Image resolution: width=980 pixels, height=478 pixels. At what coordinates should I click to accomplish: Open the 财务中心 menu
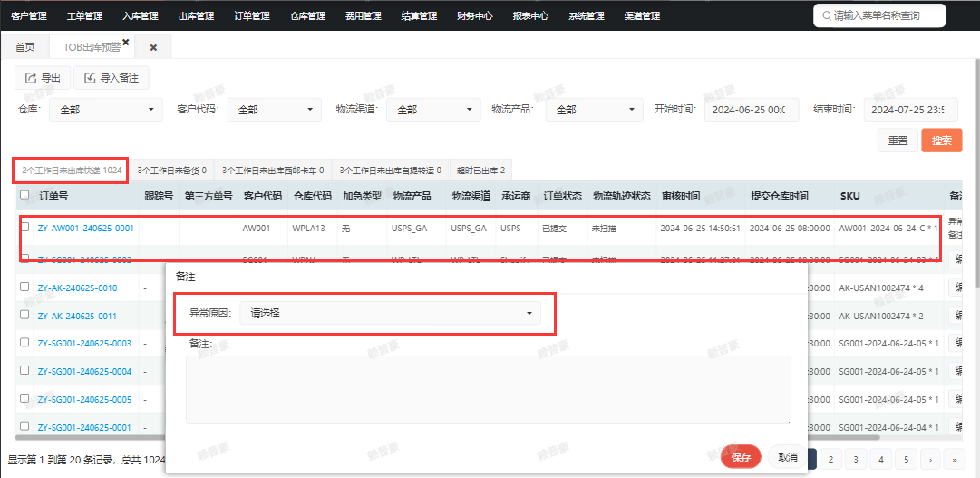pyautogui.click(x=474, y=16)
